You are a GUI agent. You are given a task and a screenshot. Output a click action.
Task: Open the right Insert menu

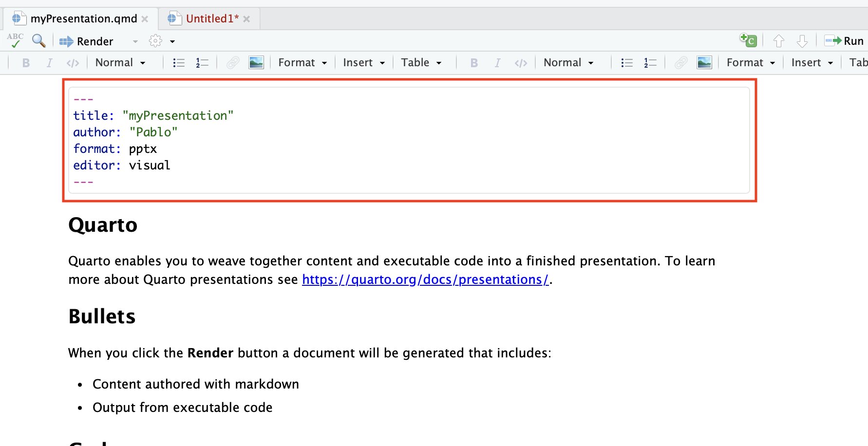[812, 63]
